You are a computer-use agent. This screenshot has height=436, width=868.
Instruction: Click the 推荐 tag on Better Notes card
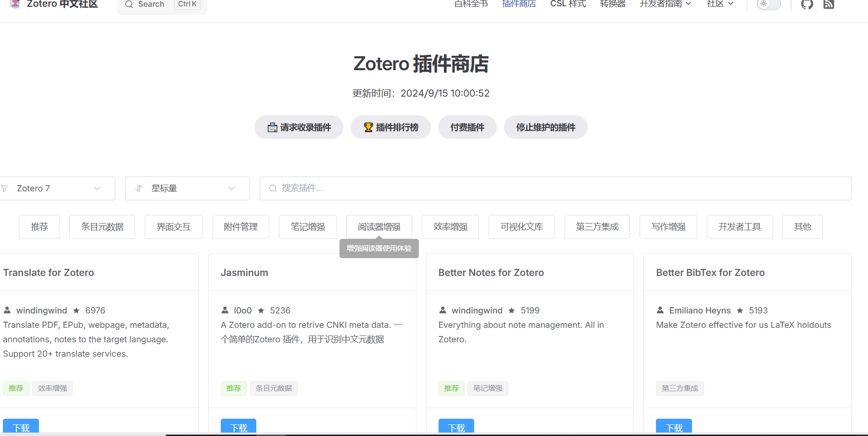[452, 388]
